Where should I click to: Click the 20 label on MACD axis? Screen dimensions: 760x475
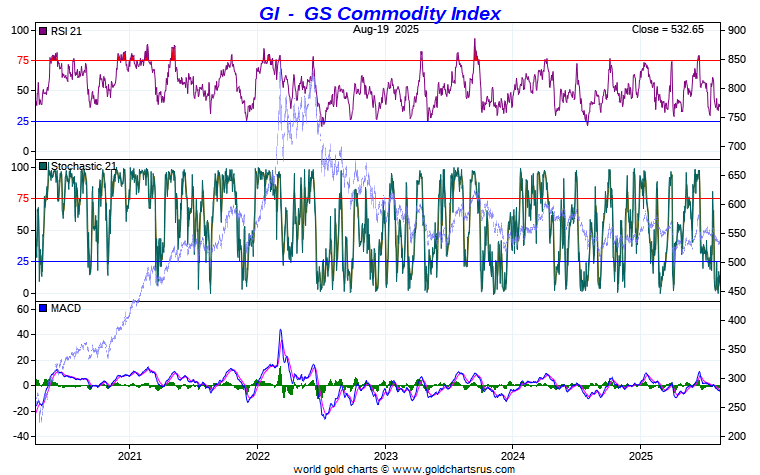click(23, 360)
